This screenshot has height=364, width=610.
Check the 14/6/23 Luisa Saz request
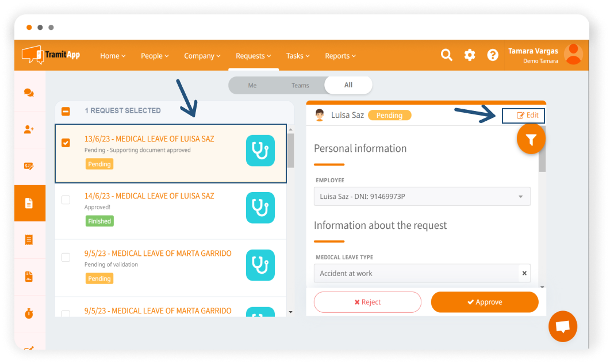click(x=66, y=200)
